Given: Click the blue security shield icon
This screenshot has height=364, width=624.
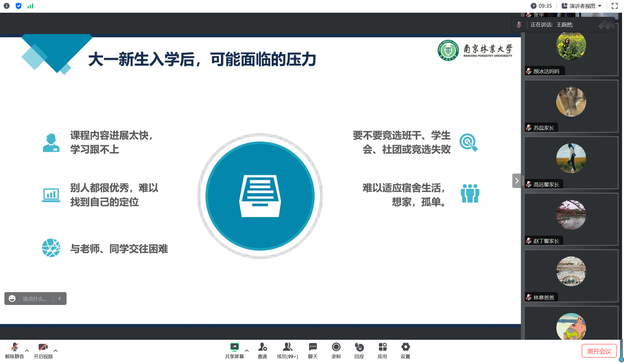Looking at the screenshot, I should point(19,6).
